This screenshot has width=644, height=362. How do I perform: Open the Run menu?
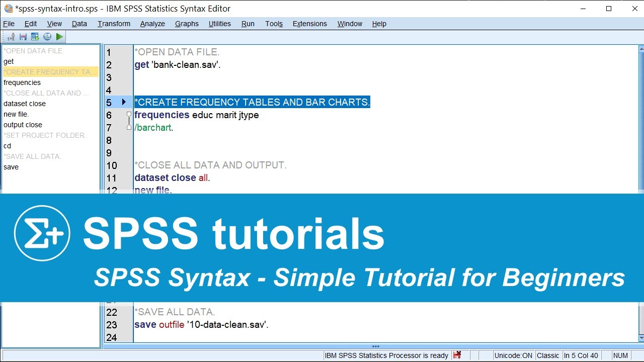coord(248,24)
